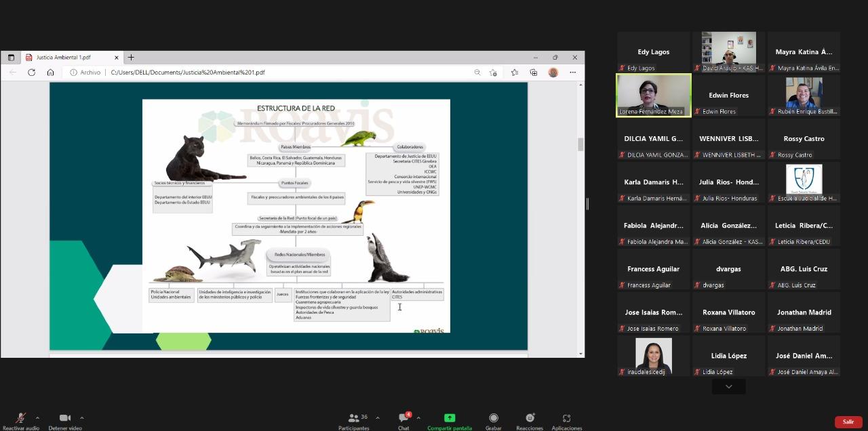The image size is (868, 431).
Task: Open the Chat panel
Action: click(403, 419)
